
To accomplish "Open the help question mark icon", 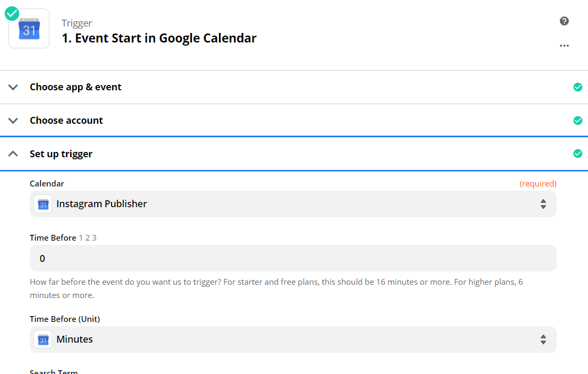I will click(565, 21).
